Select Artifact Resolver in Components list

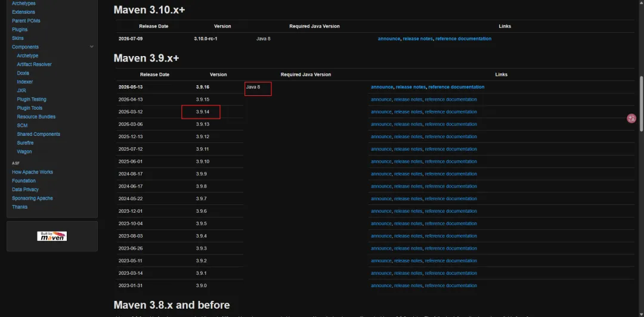pyautogui.click(x=34, y=64)
